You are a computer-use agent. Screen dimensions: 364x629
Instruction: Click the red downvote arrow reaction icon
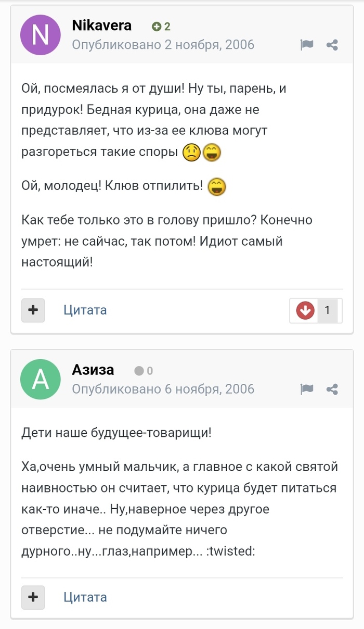[305, 311]
